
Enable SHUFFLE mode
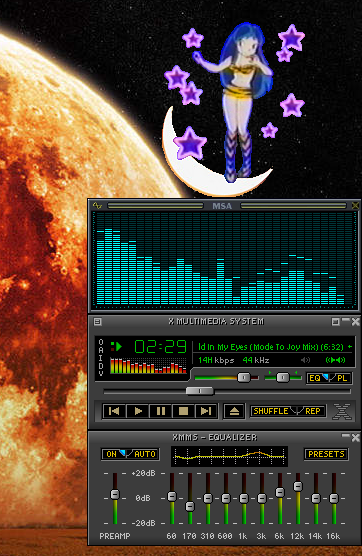pos(272,411)
